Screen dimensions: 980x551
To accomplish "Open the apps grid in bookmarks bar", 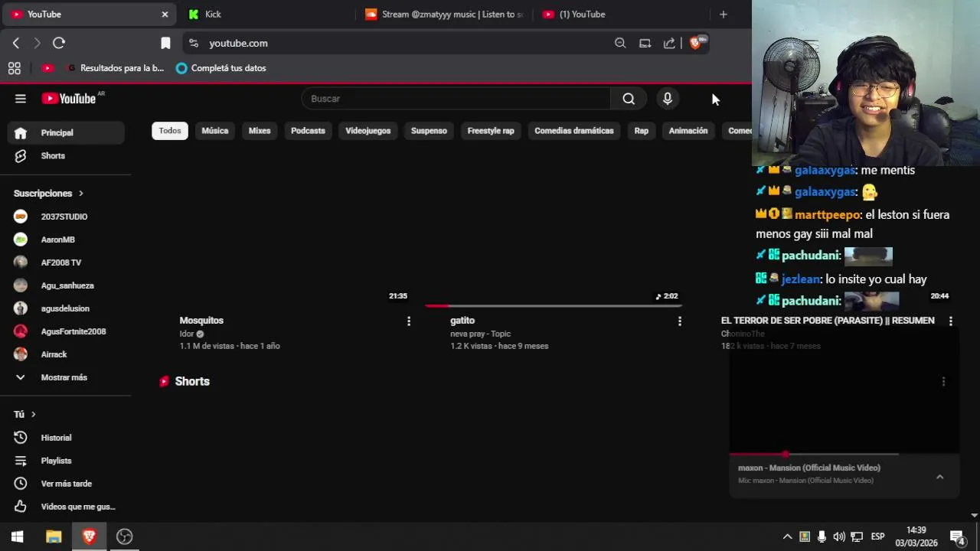I will click(15, 68).
